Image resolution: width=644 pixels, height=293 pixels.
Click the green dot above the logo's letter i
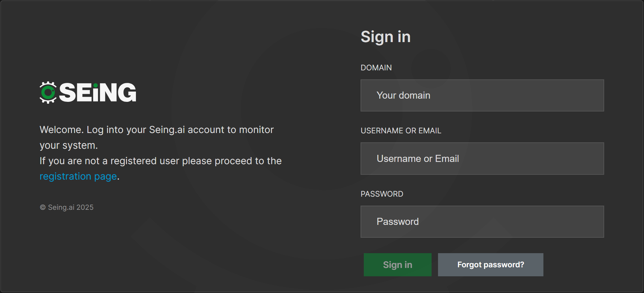pos(95,85)
